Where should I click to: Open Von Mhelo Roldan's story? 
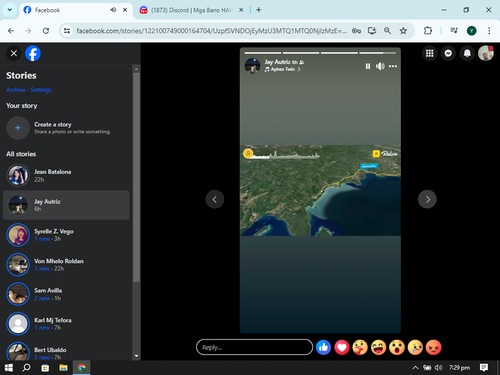(66, 265)
